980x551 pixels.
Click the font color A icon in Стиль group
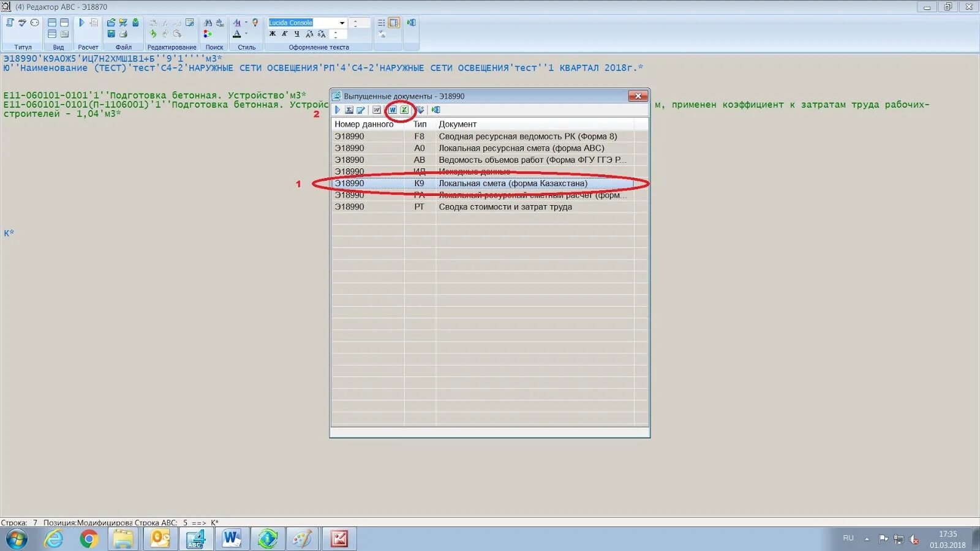(x=236, y=34)
